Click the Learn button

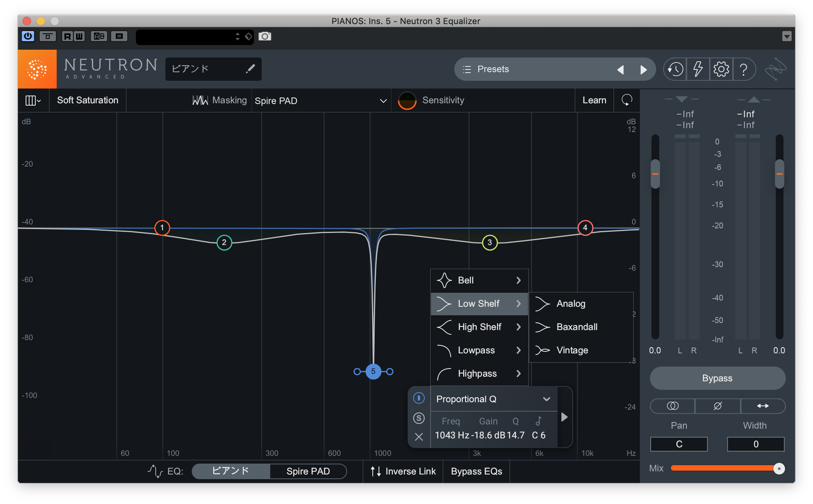(594, 100)
